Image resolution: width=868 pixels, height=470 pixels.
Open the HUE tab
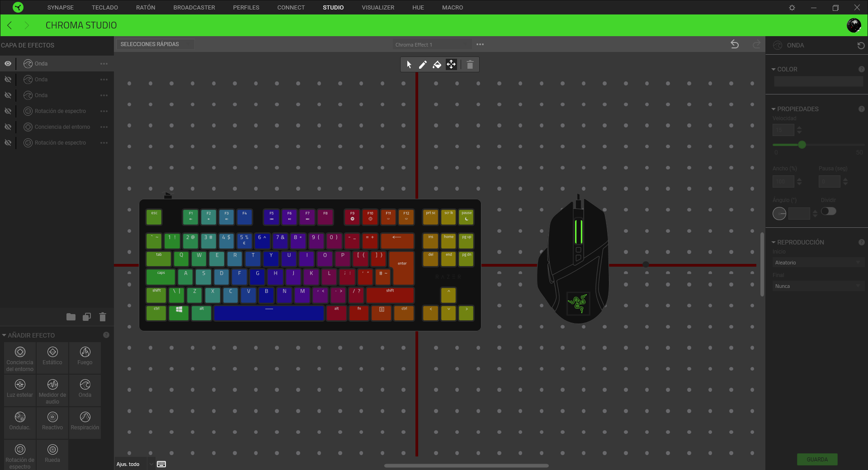(418, 8)
